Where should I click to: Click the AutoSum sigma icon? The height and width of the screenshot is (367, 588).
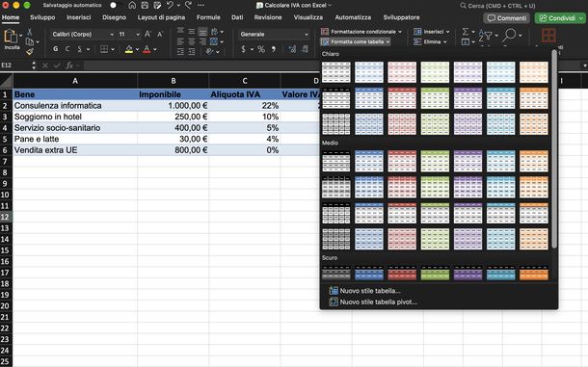coord(466,32)
